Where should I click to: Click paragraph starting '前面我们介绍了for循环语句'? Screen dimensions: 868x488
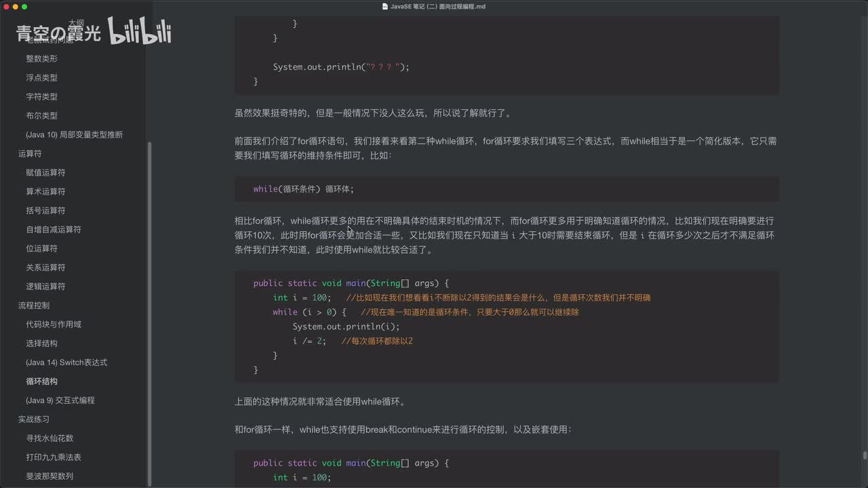(x=506, y=148)
